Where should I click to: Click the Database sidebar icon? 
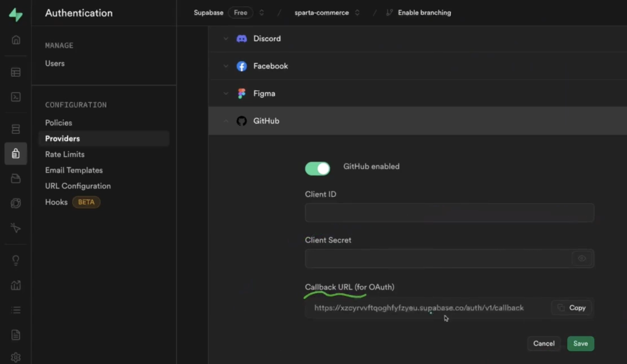point(16,129)
